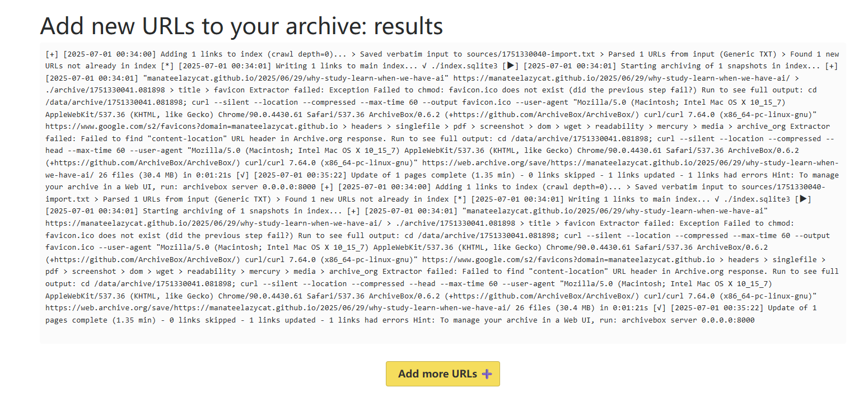The image size is (868, 406).
Task: Click the first google.com/s2/favicons URL text
Action: pos(192,127)
